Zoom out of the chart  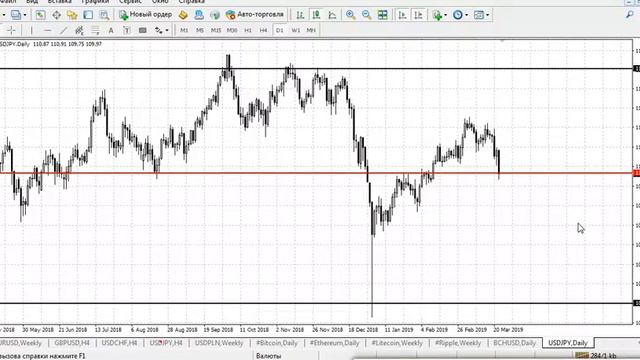tap(367, 15)
